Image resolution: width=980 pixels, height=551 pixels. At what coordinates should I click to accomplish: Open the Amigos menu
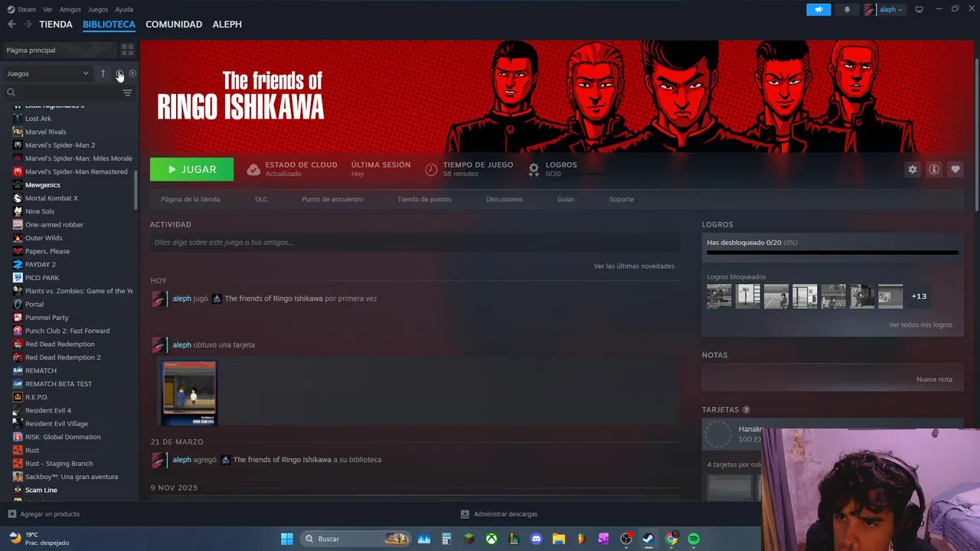point(70,9)
